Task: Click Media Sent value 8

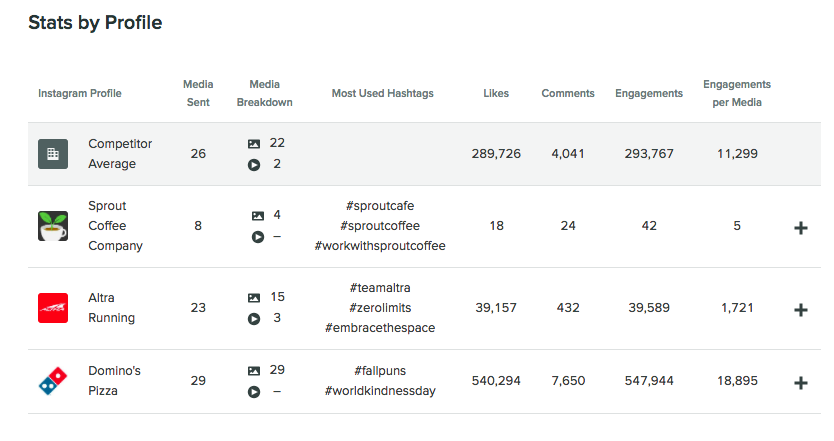Action: [198, 226]
